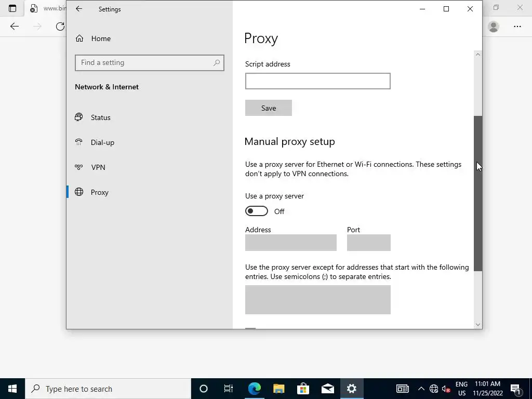Open the notification action center
The width and height of the screenshot is (532, 399).
pos(516,389)
